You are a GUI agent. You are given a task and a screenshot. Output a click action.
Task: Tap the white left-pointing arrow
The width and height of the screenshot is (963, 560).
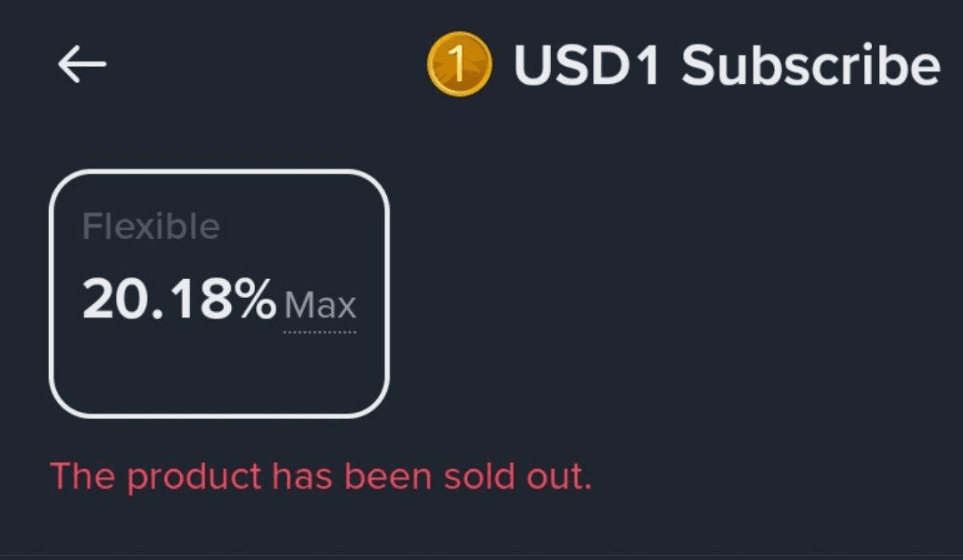(x=82, y=65)
